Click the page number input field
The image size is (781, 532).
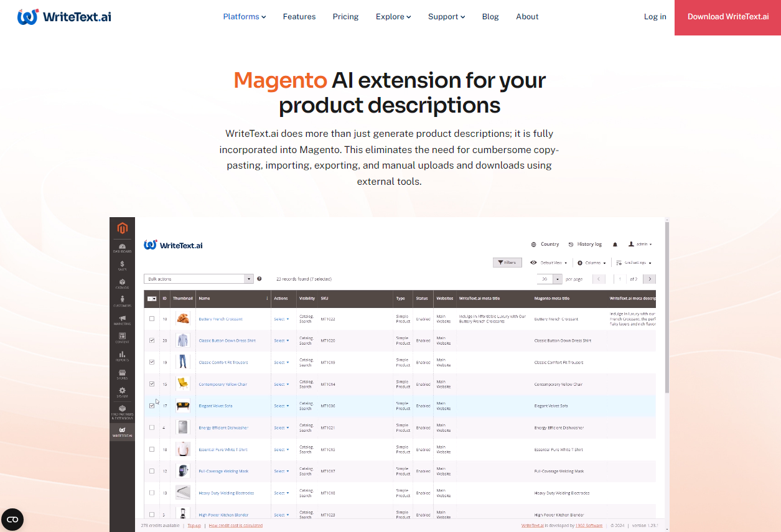[x=620, y=279]
